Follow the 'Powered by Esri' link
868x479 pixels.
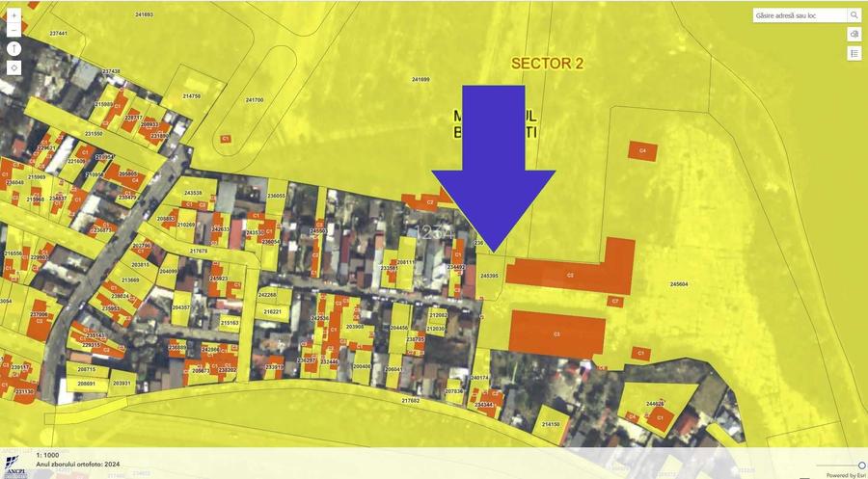coord(846,475)
